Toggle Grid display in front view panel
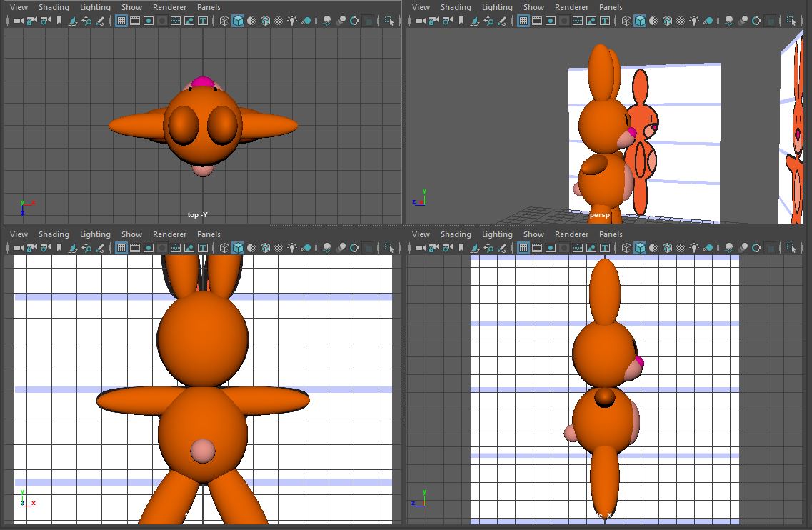This screenshot has width=812, height=530. pyautogui.click(x=121, y=248)
